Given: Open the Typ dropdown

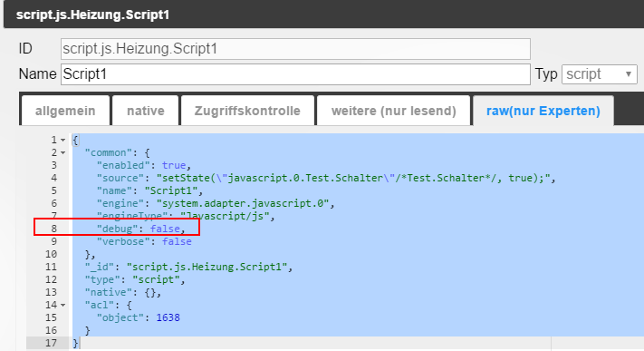Looking at the screenshot, I should 600,74.
